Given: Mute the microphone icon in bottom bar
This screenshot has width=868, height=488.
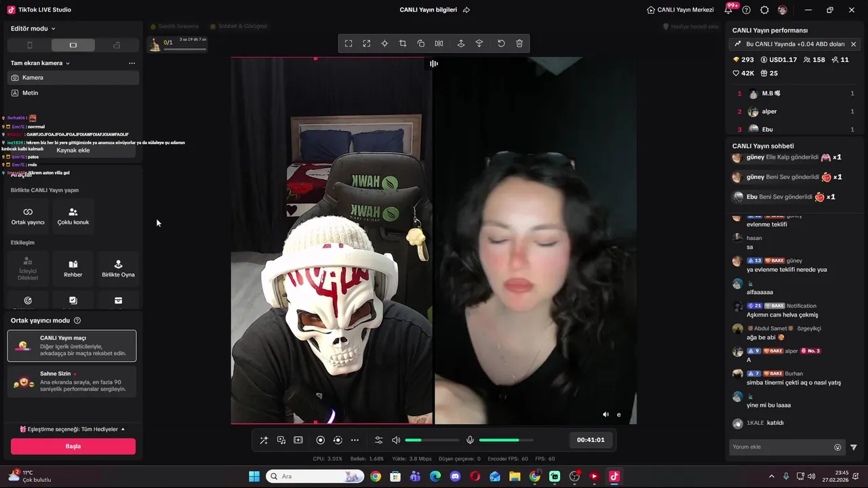Looking at the screenshot, I should [x=470, y=440].
